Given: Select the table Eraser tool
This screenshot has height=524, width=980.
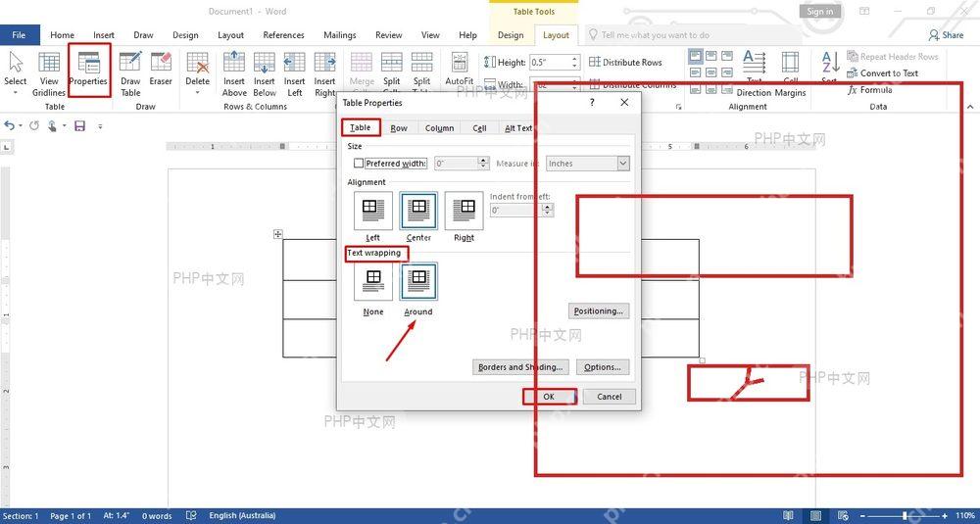Looking at the screenshot, I should tap(161, 70).
